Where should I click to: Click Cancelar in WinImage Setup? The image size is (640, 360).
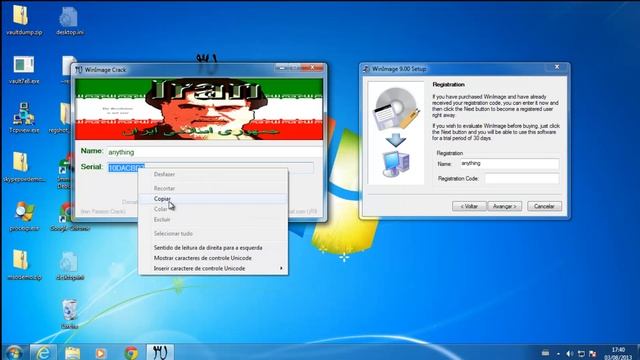coord(544,207)
